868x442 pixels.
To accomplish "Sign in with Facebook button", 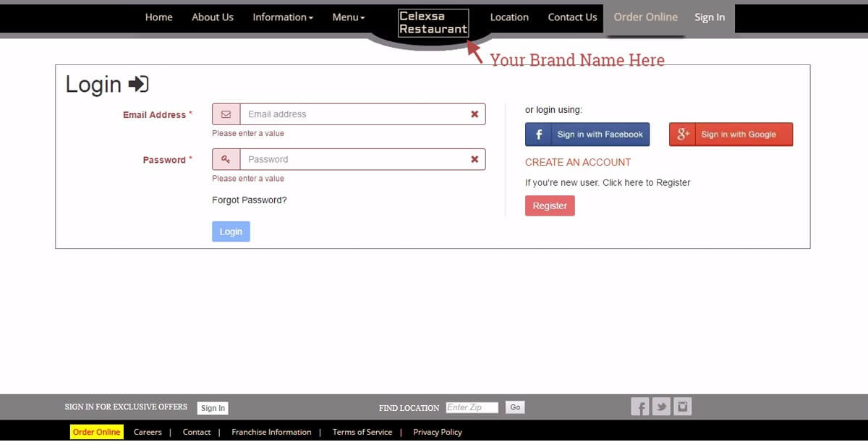I will click(587, 135).
